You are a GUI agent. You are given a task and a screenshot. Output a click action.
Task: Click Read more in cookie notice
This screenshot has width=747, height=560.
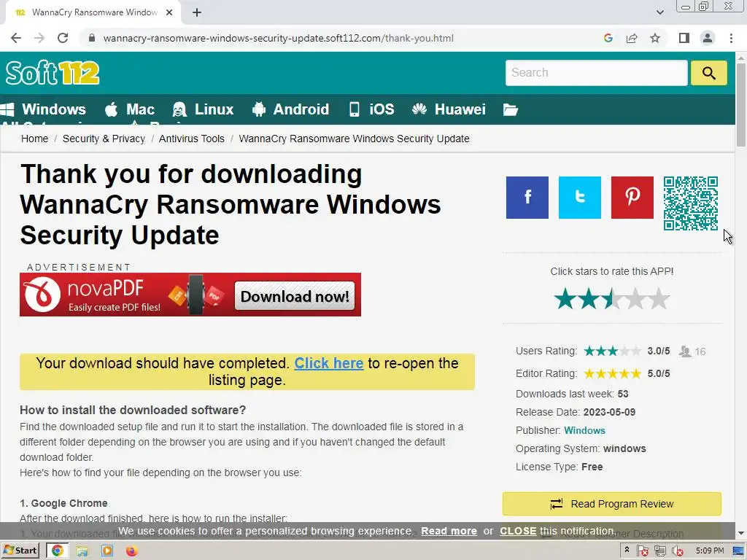click(449, 531)
